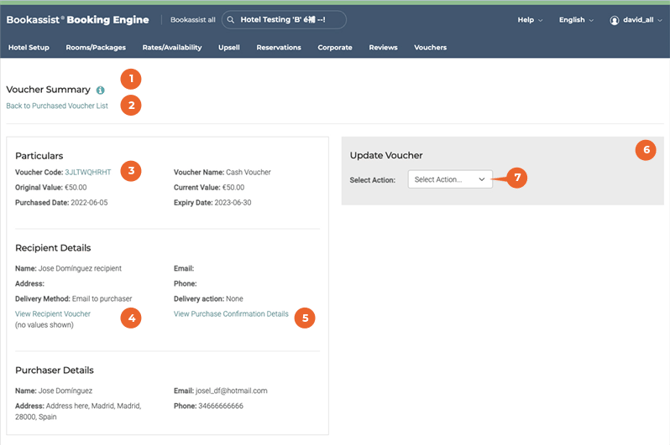Screen dimensions: 670x445
Task: Open View Recipient Voucher link
Action: tap(53, 314)
